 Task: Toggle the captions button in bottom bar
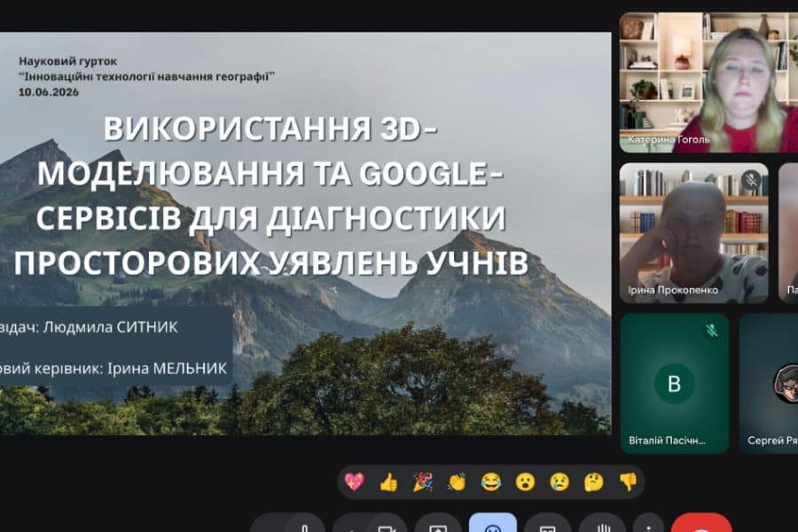click(547, 523)
